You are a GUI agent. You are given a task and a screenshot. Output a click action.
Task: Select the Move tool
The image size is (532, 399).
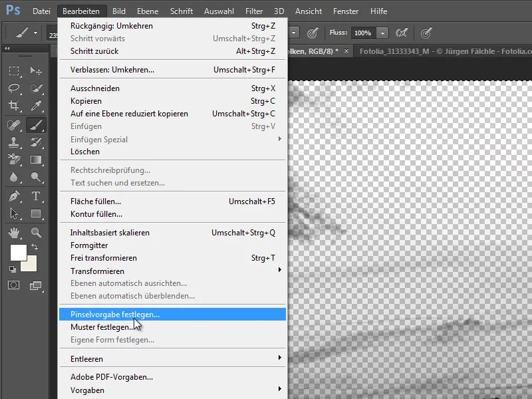tap(36, 70)
